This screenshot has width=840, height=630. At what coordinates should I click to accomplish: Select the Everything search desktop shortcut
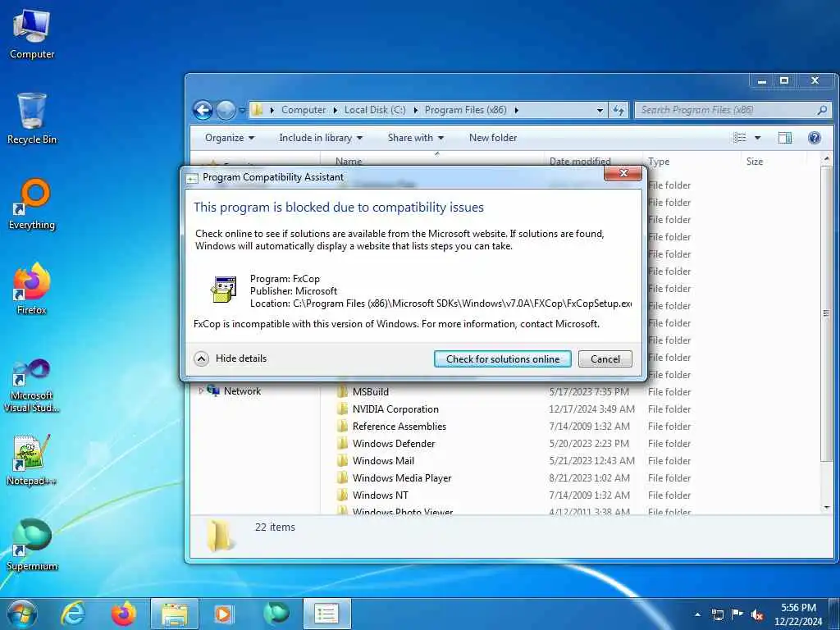tap(32, 204)
